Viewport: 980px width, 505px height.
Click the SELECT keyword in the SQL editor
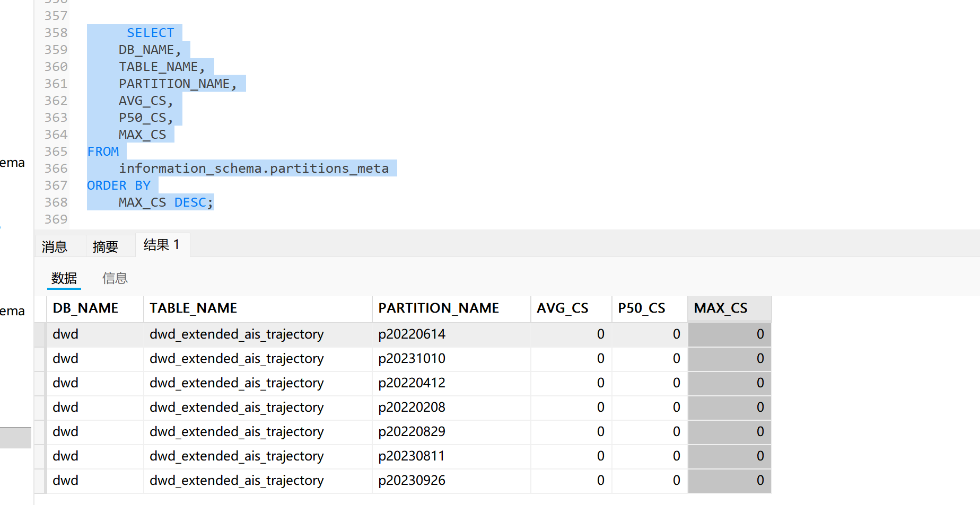(150, 33)
